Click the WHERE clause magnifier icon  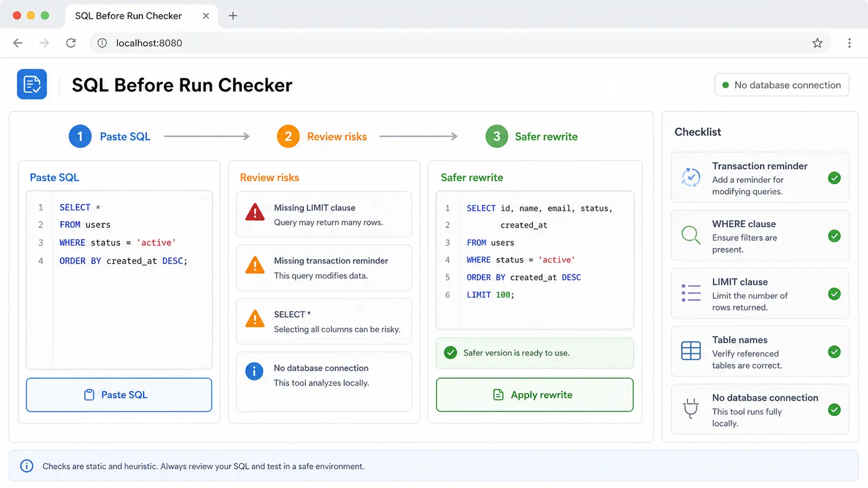[x=691, y=235]
